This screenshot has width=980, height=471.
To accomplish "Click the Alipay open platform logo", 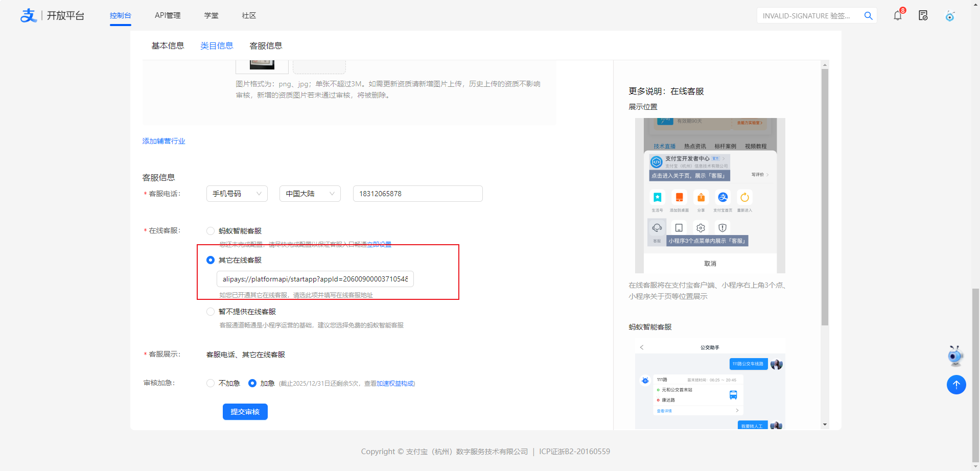I will tap(52, 16).
